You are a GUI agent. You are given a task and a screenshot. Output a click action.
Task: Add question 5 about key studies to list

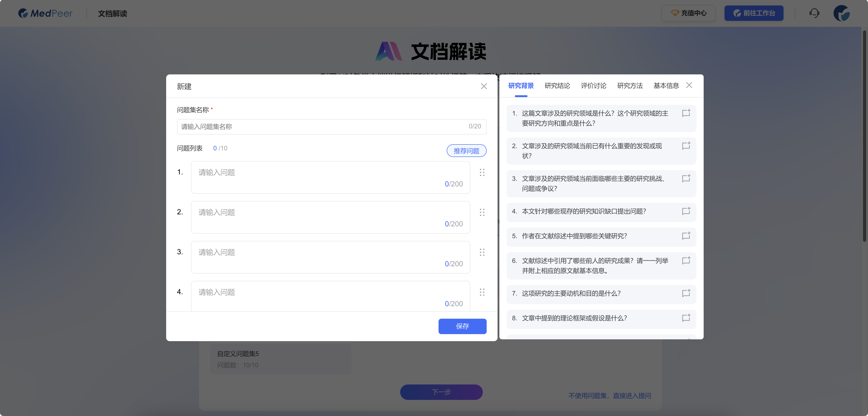686,236
